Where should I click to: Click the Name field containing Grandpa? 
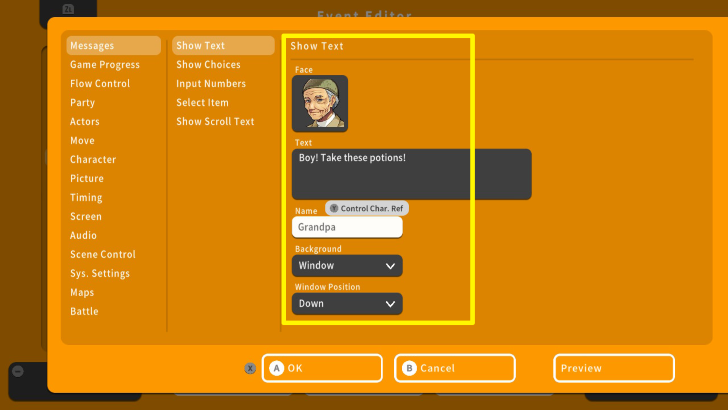pos(347,228)
